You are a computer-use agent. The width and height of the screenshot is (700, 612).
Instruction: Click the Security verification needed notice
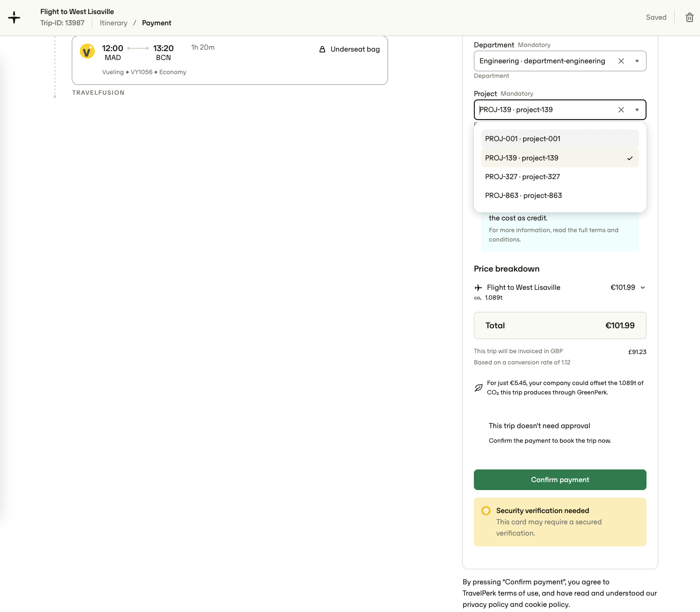pos(560,522)
